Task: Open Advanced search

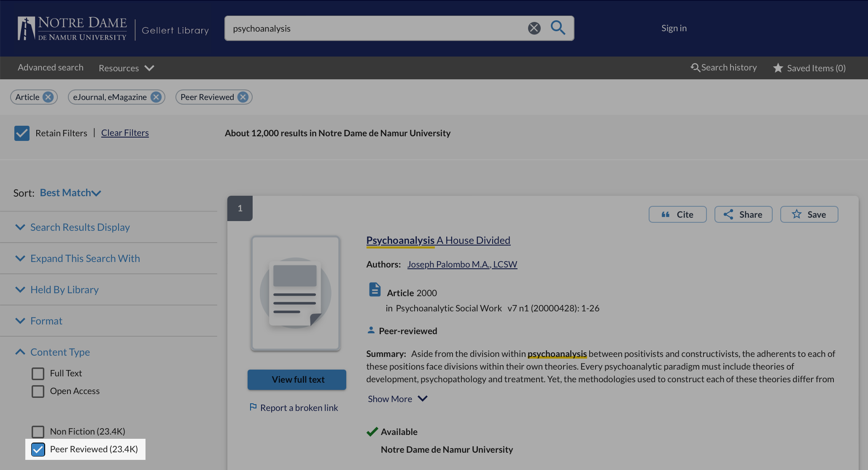Action: click(x=51, y=68)
